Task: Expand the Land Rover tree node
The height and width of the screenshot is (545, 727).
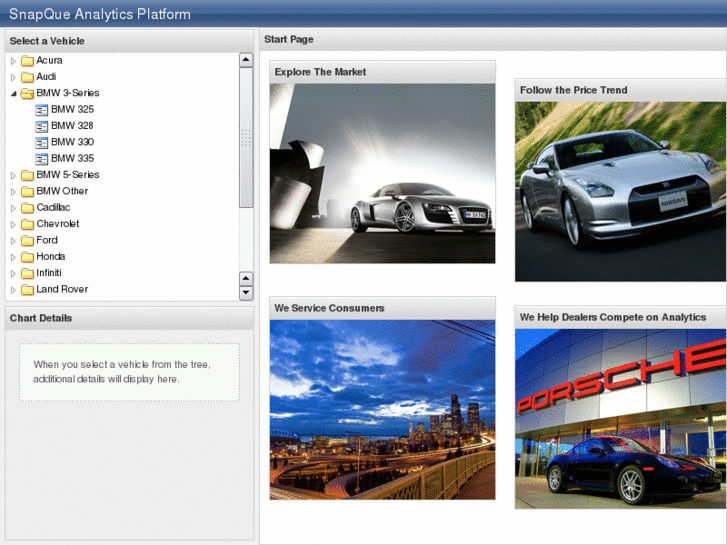Action: 13,290
